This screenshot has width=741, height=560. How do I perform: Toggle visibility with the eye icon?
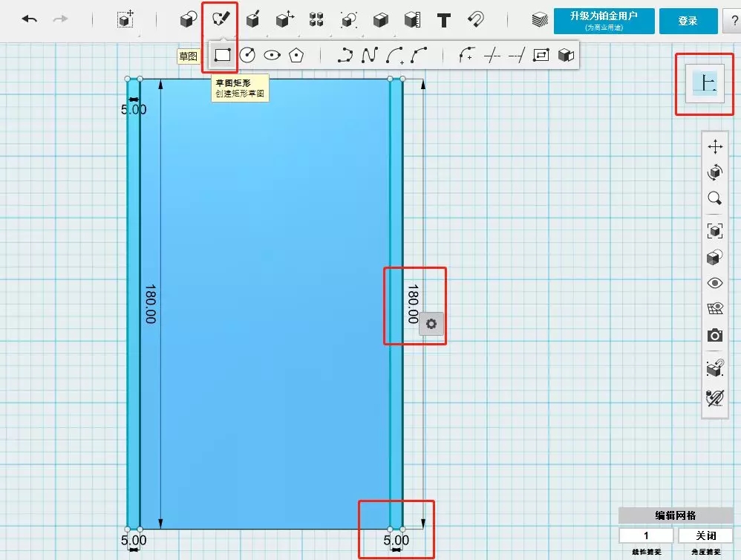(x=715, y=283)
